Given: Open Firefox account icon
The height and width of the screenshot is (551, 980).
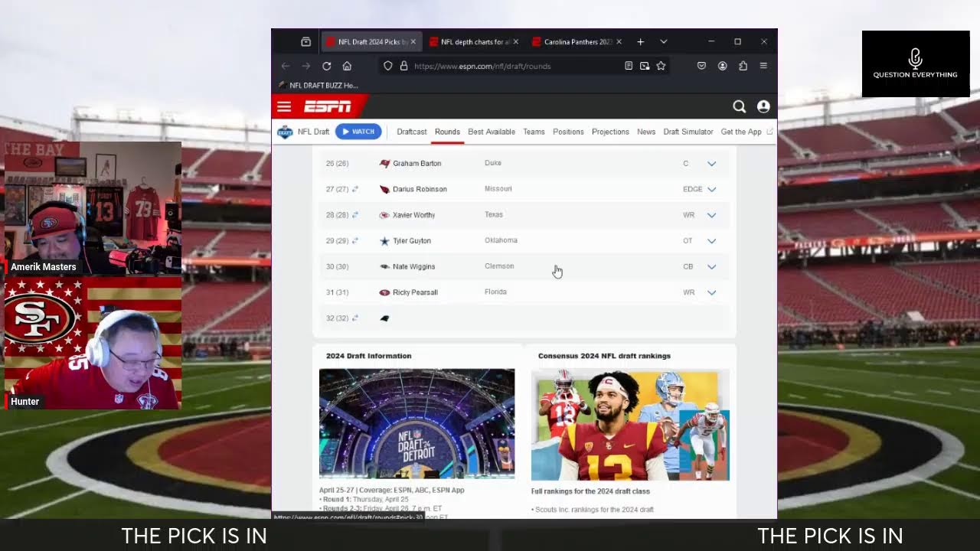Looking at the screenshot, I should [x=722, y=66].
